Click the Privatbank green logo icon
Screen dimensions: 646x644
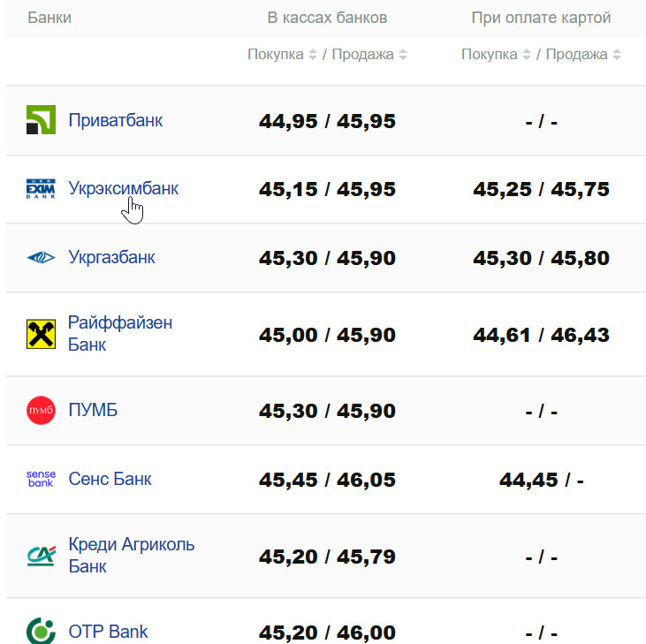click(x=41, y=120)
